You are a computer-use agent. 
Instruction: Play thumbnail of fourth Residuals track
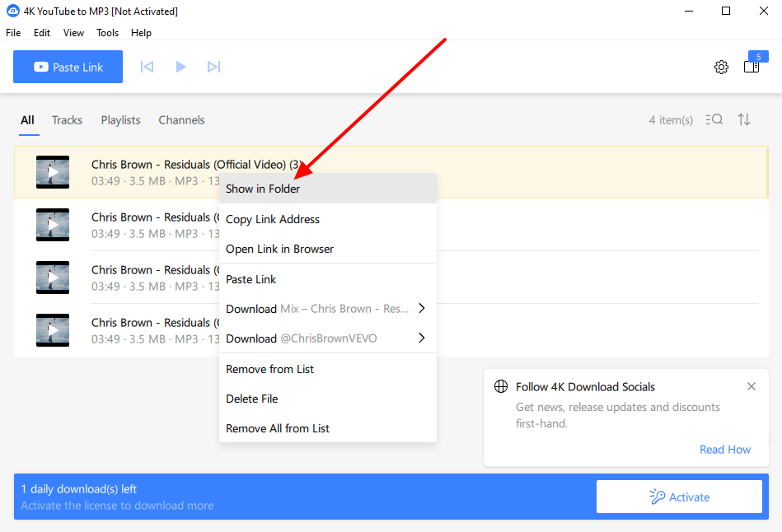tap(53, 330)
